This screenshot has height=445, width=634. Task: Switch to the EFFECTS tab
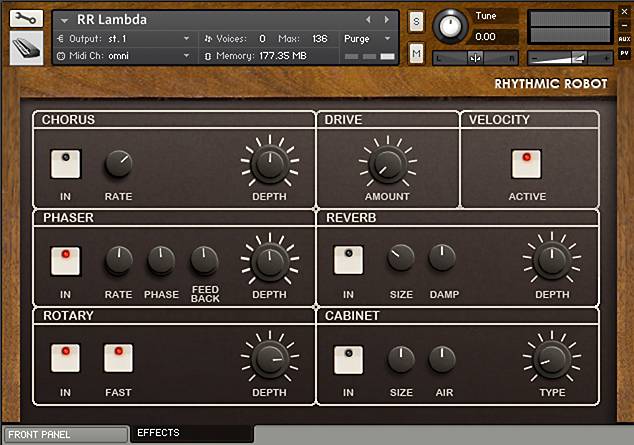192,433
